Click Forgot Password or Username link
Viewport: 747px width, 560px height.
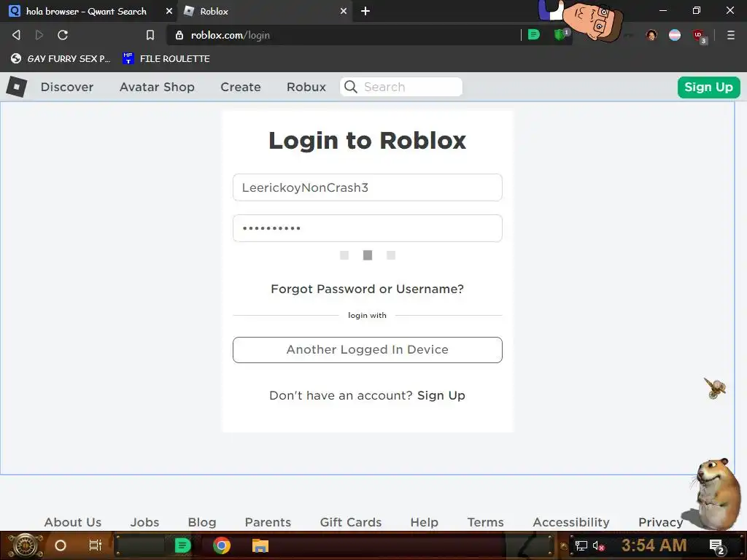click(368, 289)
